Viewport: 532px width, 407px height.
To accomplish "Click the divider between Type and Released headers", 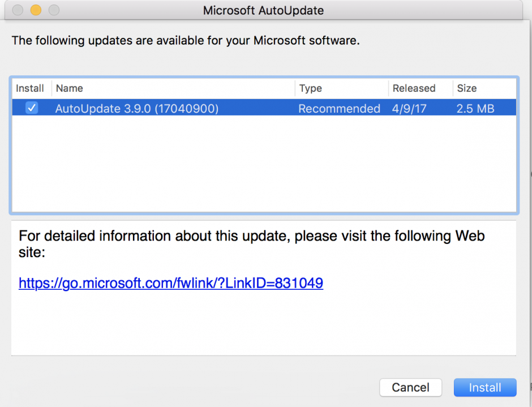I will coord(388,88).
